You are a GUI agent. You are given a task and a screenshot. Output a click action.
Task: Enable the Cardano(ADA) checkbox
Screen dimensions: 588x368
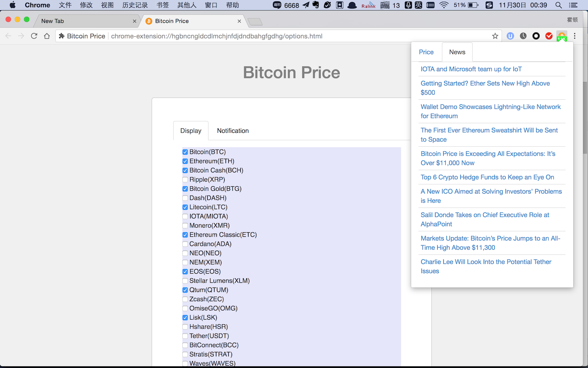pyautogui.click(x=185, y=244)
